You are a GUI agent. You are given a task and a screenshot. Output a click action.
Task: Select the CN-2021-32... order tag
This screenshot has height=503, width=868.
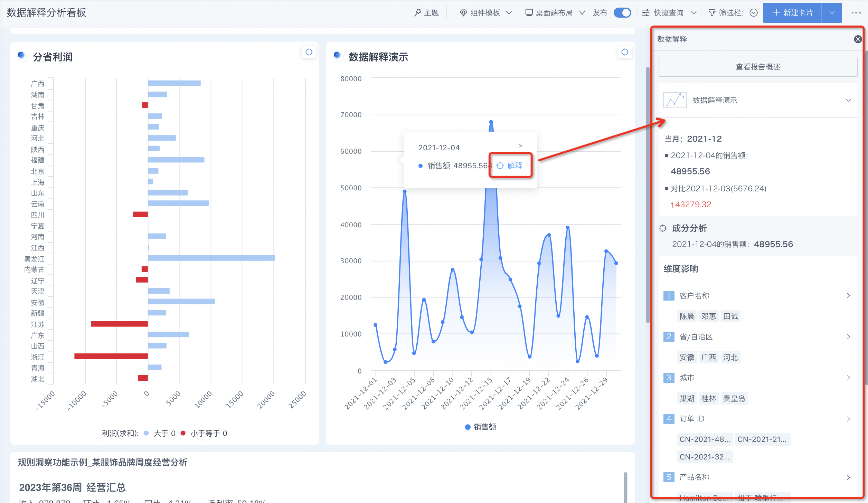point(705,457)
